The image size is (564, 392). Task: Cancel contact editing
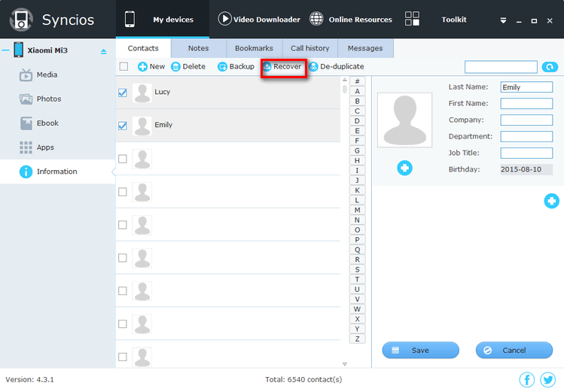tap(514, 351)
